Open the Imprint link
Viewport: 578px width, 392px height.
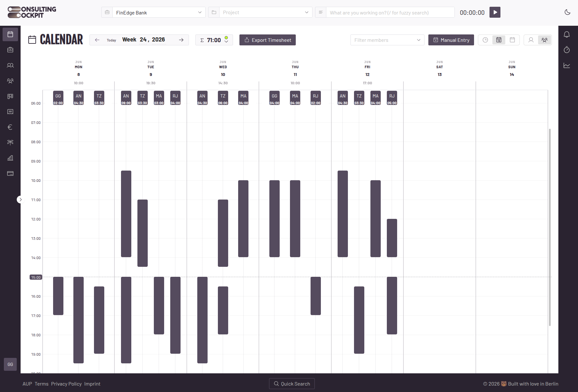92,384
